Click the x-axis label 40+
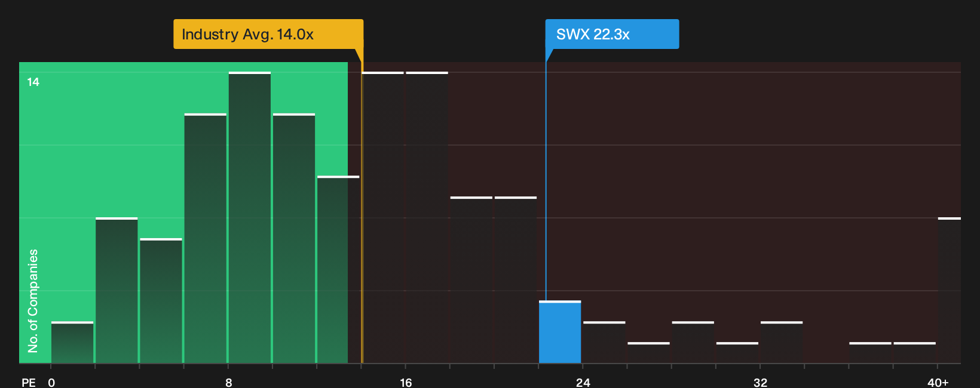 [x=938, y=382]
